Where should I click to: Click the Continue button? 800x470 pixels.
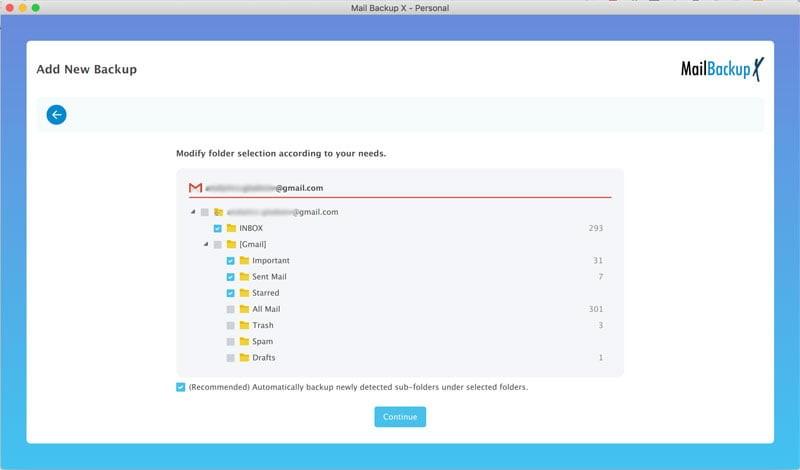pyautogui.click(x=400, y=417)
